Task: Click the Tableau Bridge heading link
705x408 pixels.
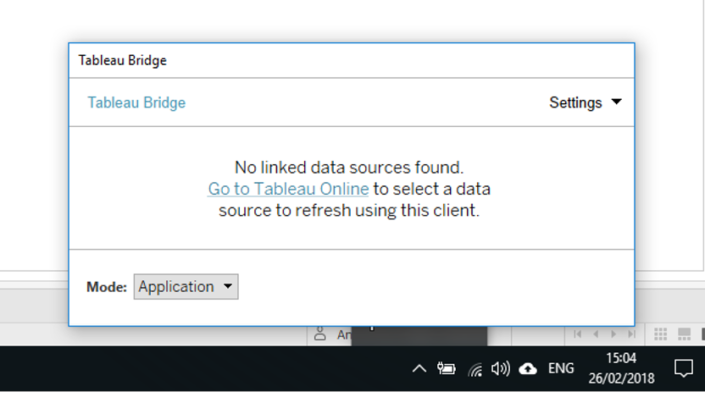Action: tap(136, 103)
